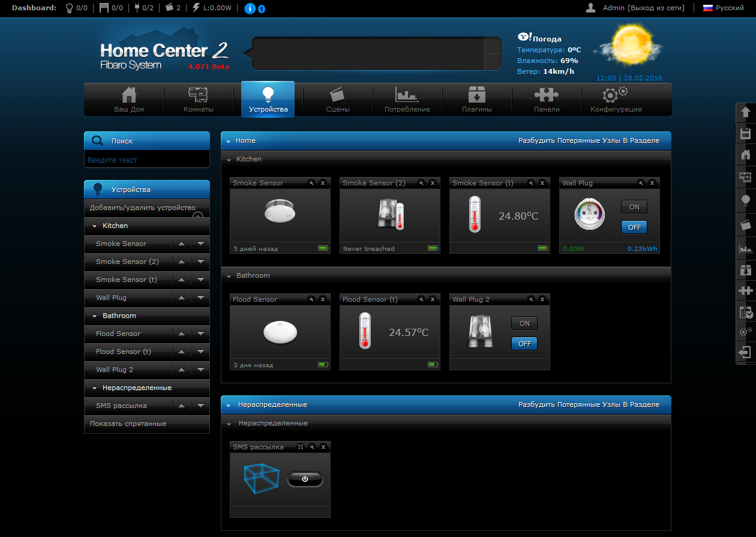Click the puzzle piece icon in right sidebar
The width and height of the screenshot is (756, 537).
tap(746, 291)
